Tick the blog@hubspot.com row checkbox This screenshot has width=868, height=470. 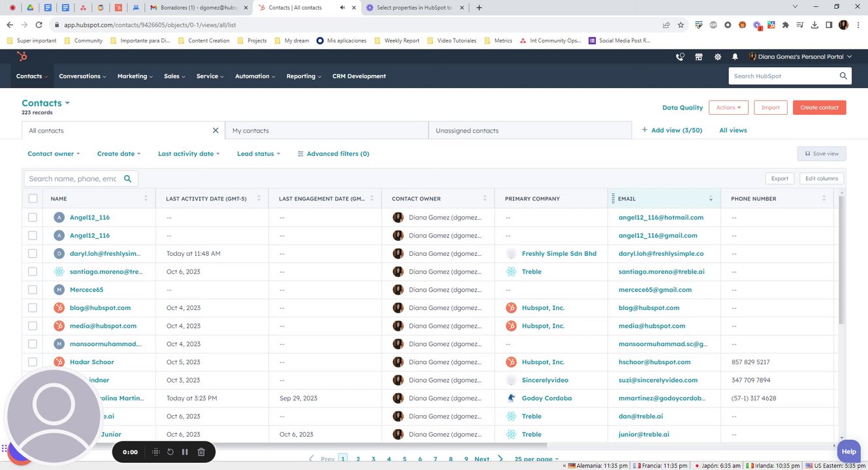(33, 307)
